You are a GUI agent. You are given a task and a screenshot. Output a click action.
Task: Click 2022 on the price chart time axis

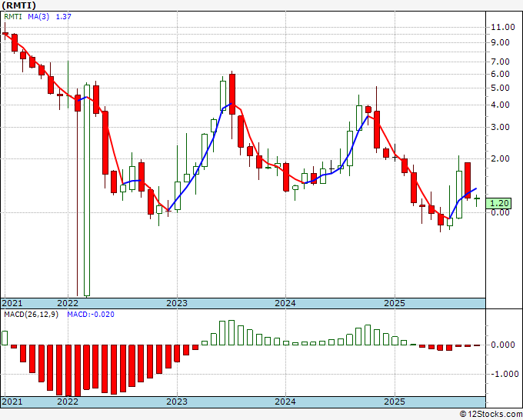(x=68, y=303)
